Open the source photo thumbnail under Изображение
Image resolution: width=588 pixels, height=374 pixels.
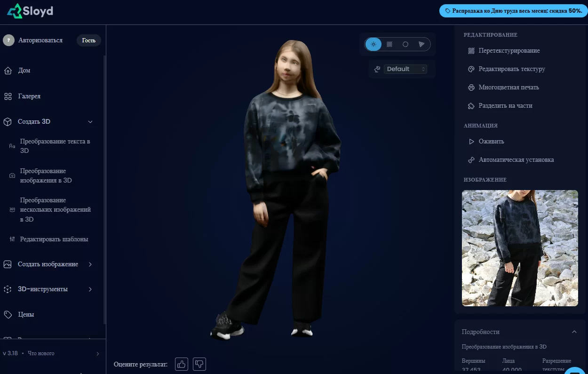[x=520, y=248]
